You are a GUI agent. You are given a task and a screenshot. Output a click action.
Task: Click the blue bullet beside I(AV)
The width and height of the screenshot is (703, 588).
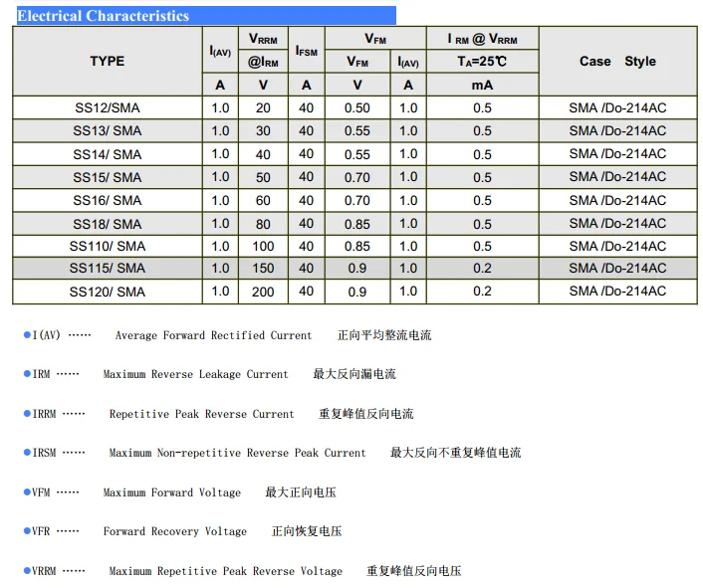pos(27,335)
